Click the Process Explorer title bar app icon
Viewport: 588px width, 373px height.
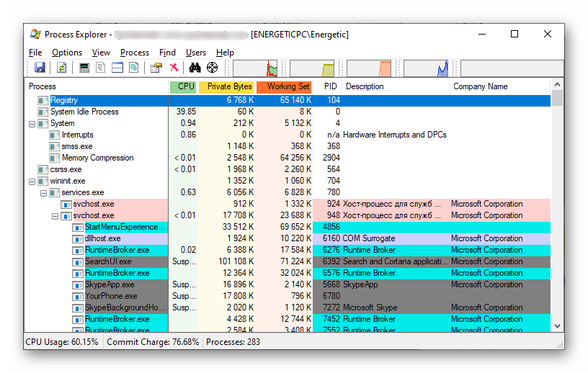click(x=35, y=34)
